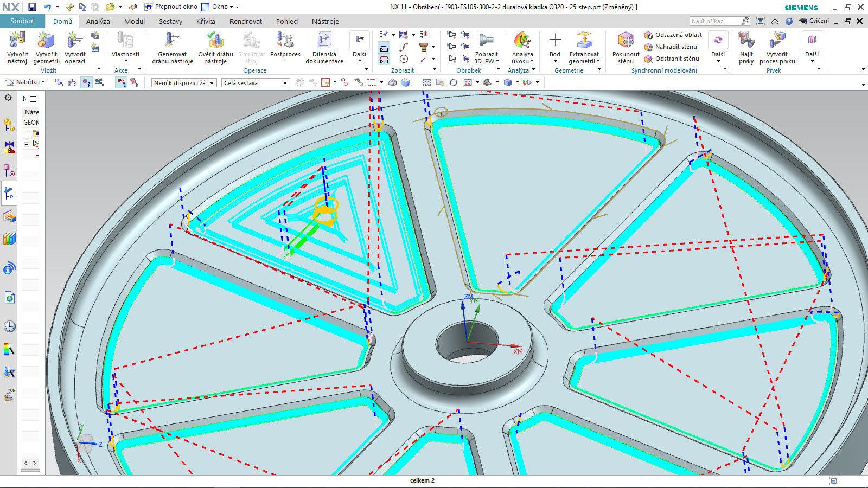This screenshot has height=488, width=868.
Task: Toggle the program order view button
Action: point(59,82)
